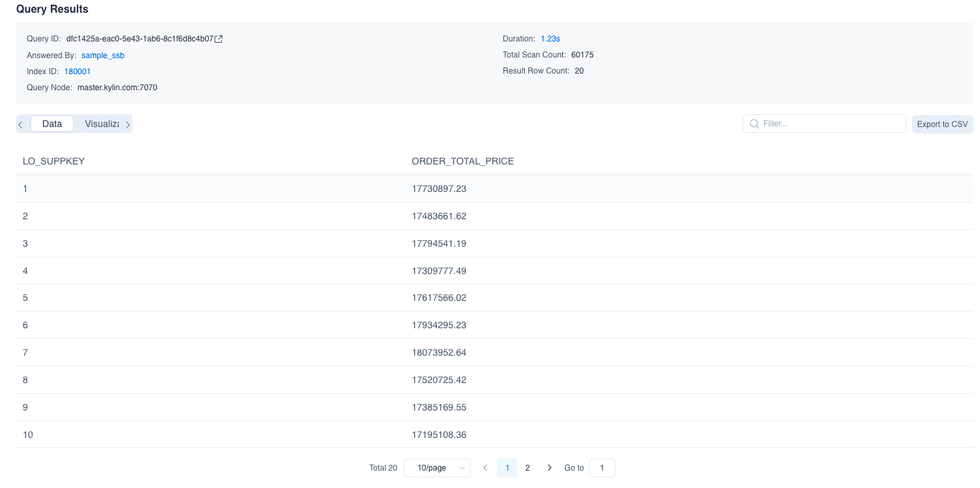Viewport: 980px width, 488px height.
Task: Click the 1.23s duration link
Action: tap(550, 39)
